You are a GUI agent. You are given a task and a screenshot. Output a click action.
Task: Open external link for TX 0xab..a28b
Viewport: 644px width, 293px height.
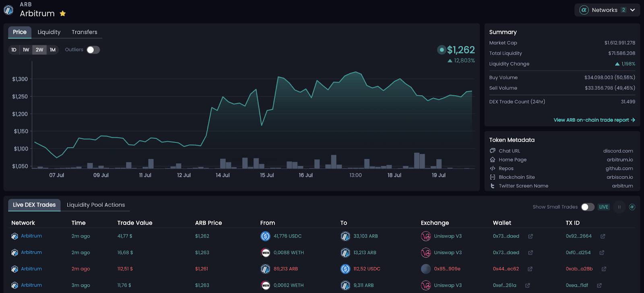pos(604,269)
